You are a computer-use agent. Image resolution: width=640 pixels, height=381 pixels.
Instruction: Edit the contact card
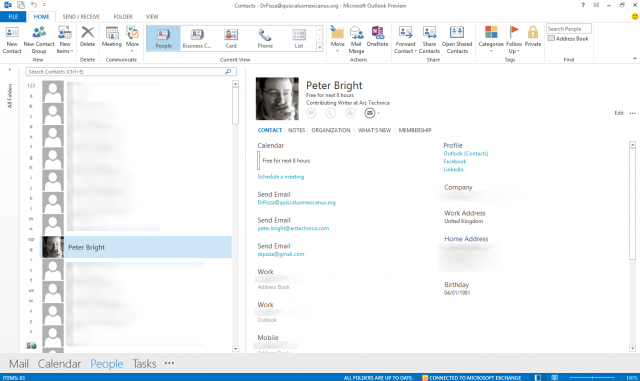619,113
